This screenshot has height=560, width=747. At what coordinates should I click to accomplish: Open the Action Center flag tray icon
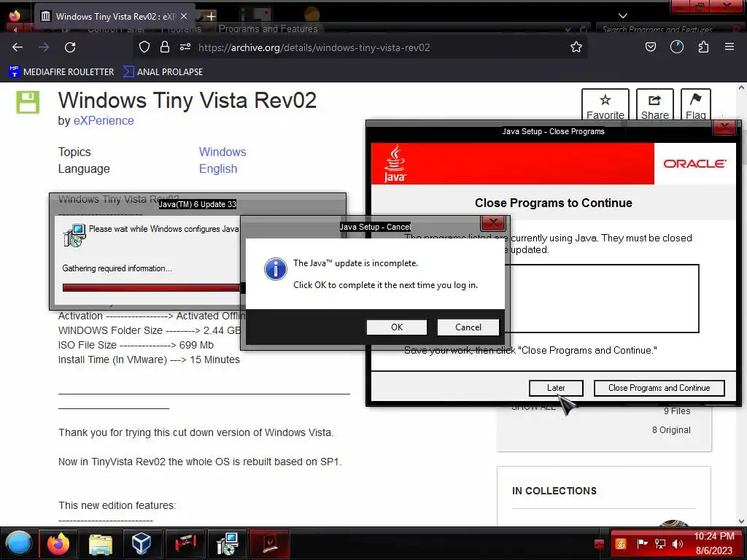(642, 544)
